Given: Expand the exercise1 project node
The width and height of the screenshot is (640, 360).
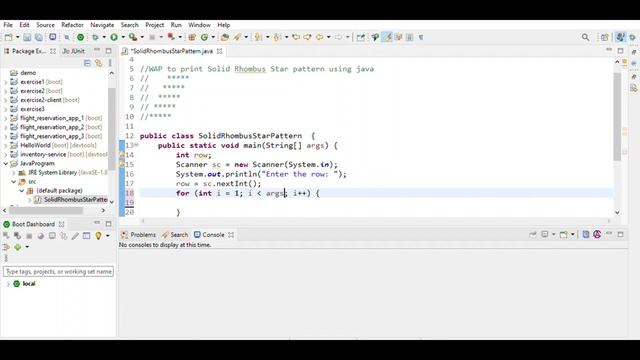Looking at the screenshot, I should (x=6, y=82).
